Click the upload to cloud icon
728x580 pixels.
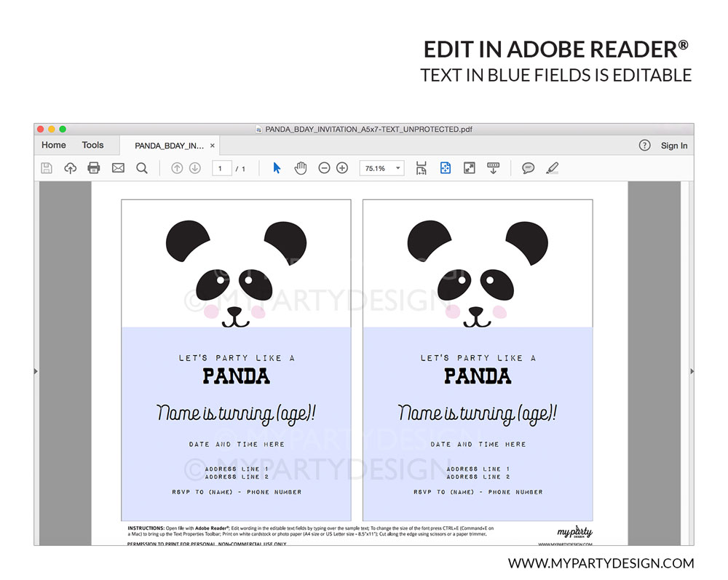coord(70,168)
